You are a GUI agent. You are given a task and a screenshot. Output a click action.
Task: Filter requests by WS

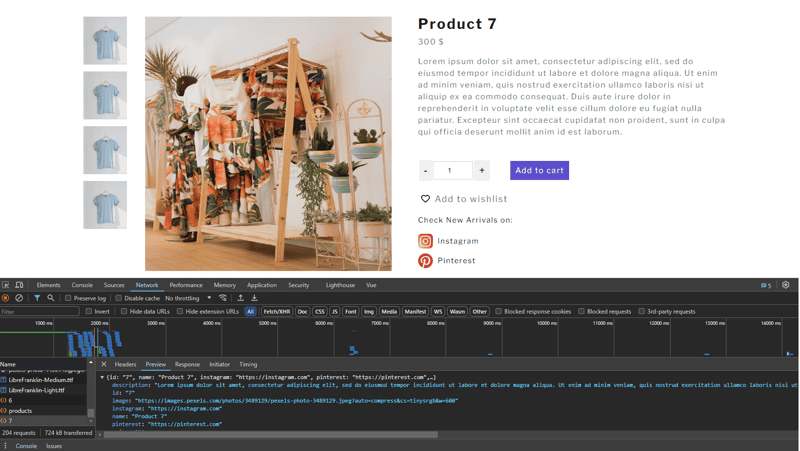coord(438,311)
